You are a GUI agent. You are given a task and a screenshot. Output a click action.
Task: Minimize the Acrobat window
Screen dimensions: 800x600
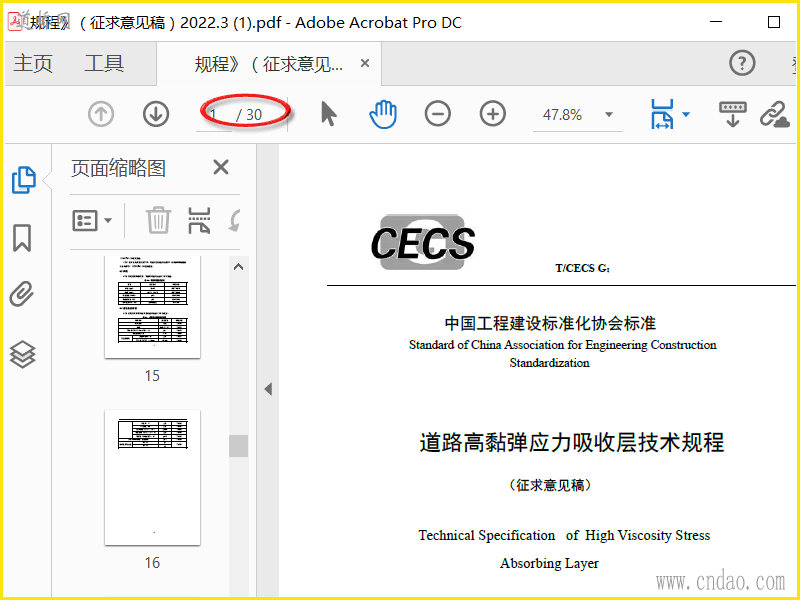(x=716, y=22)
